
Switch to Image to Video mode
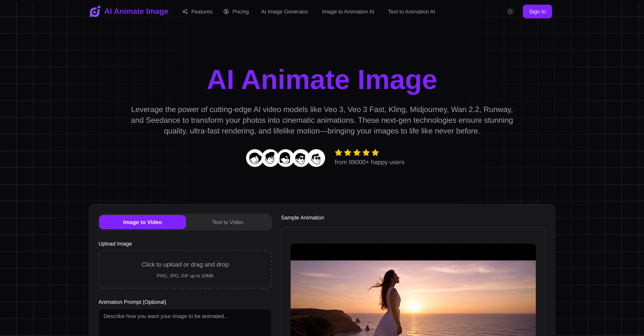click(142, 222)
